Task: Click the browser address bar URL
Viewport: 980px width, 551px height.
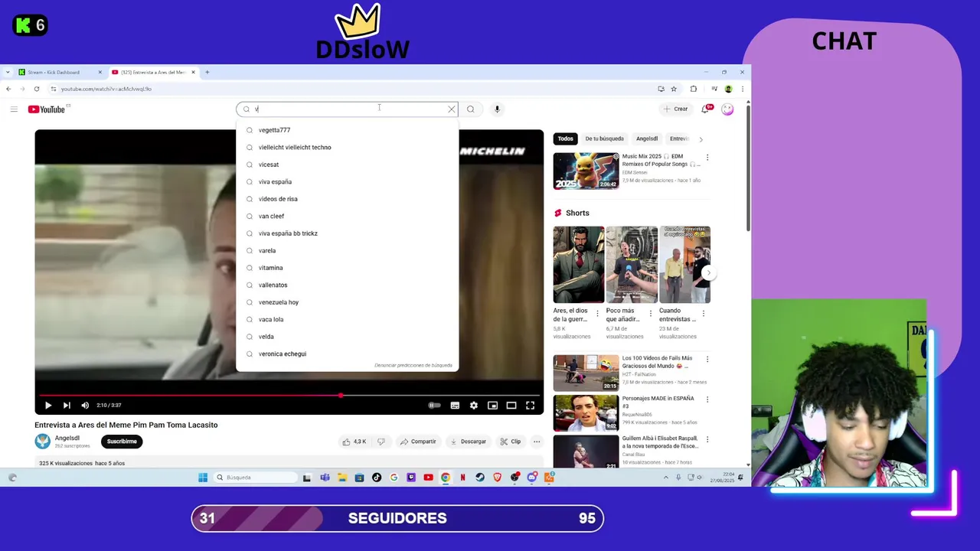Action: tap(106, 89)
